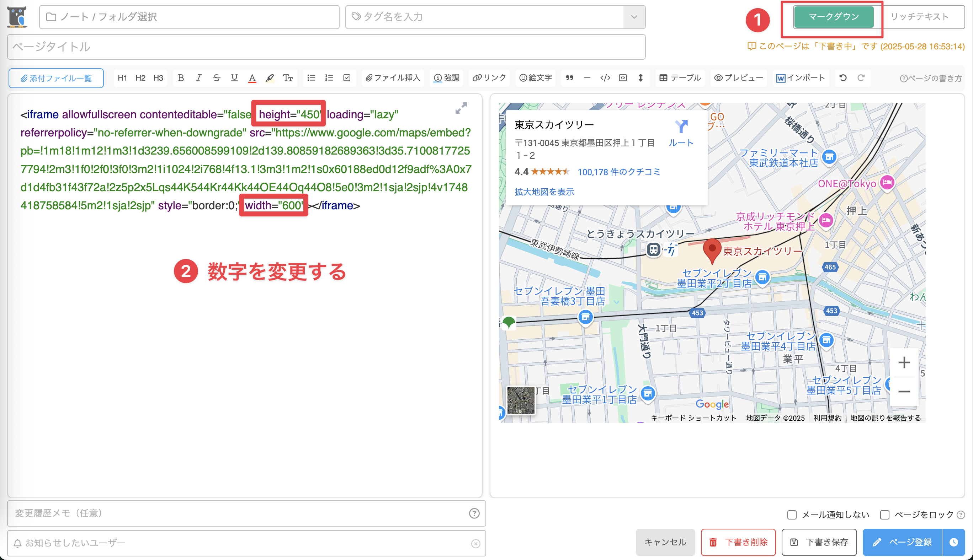The height and width of the screenshot is (560, 973).
Task: Open 拡大地図を表示 larger map link
Action: 544,192
